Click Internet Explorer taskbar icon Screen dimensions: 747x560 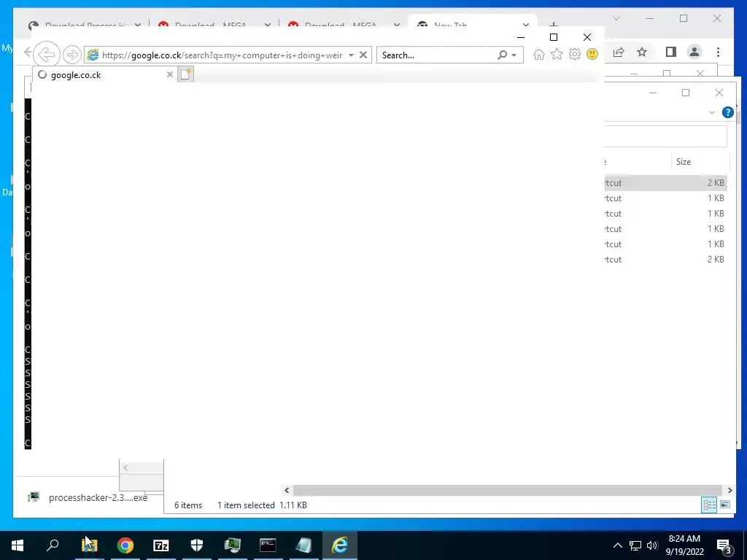(340, 545)
